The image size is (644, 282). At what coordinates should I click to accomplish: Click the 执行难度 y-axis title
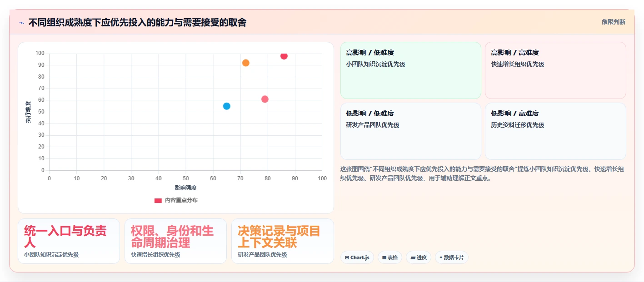(28, 113)
